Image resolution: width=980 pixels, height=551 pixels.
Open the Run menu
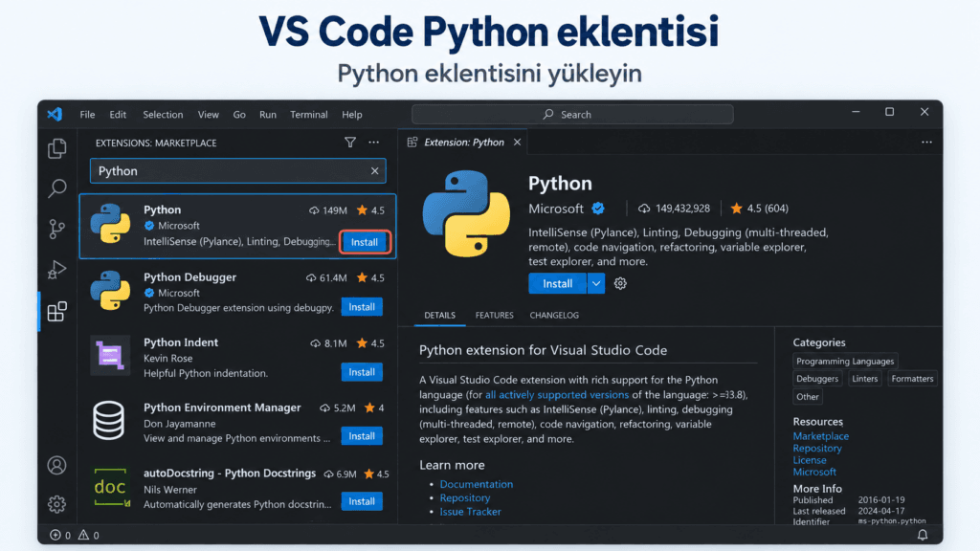click(x=268, y=115)
